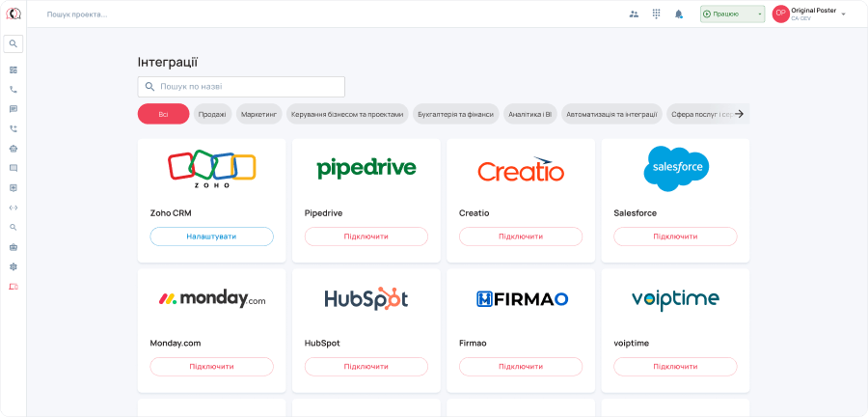Click the OP user avatar
The width and height of the screenshot is (868, 417).
tap(780, 14)
